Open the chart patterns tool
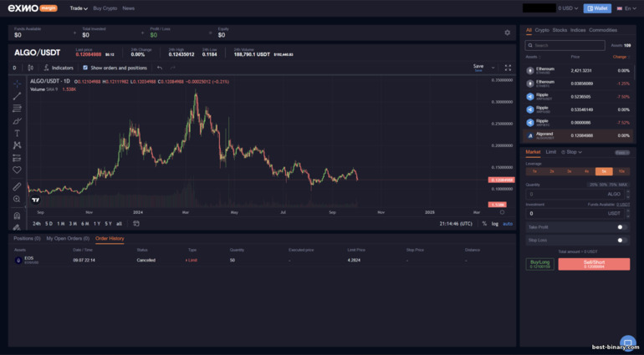The width and height of the screenshot is (644, 355). (17, 145)
